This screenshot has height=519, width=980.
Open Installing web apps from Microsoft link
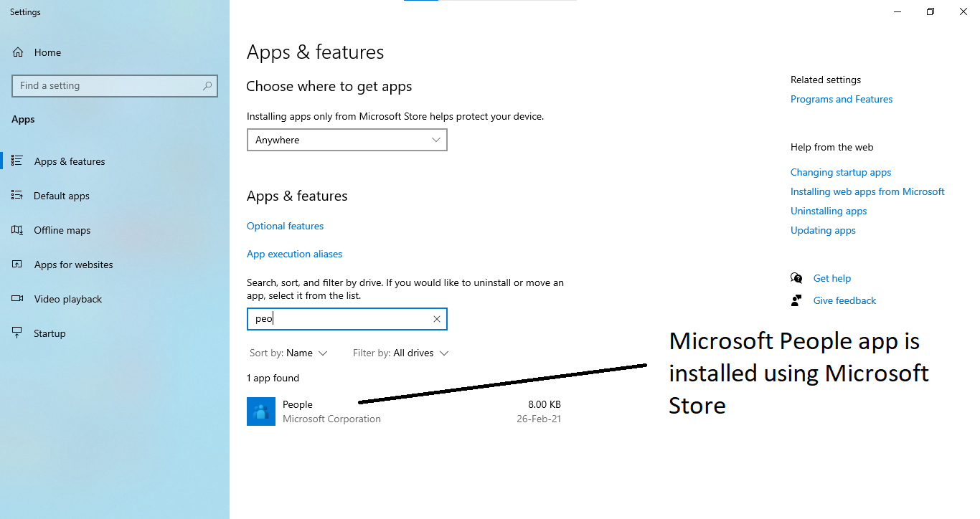click(867, 191)
